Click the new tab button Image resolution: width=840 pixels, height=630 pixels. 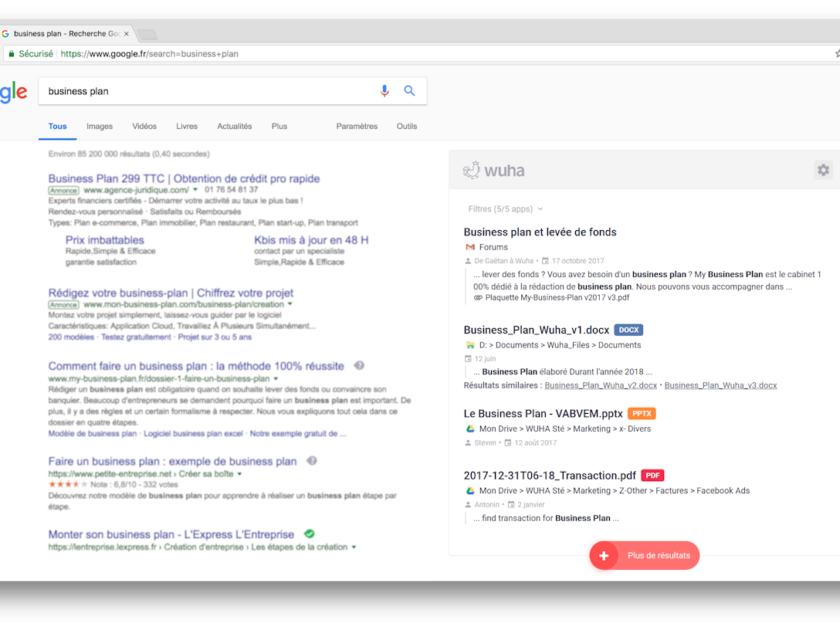(x=147, y=35)
